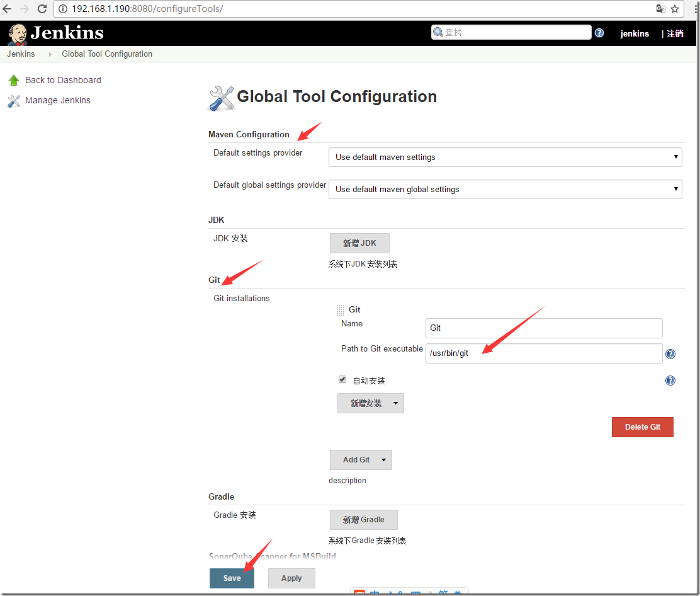Click the Apply button
The image size is (700, 596).
[291, 578]
